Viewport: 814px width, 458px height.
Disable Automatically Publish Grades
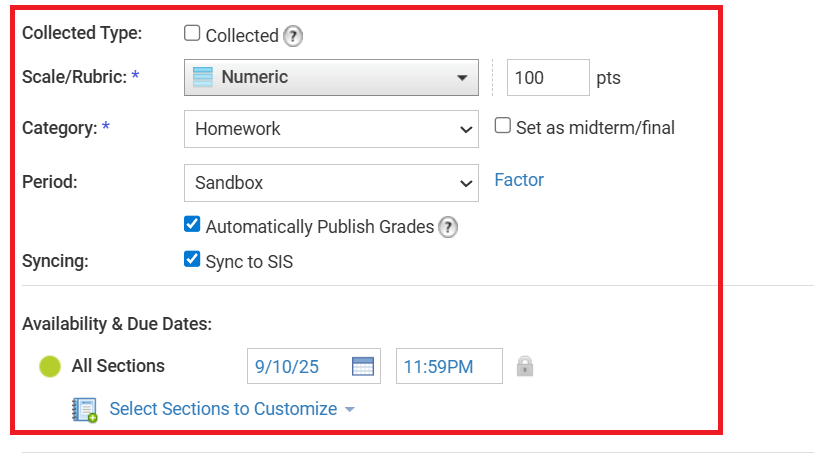coord(193,224)
